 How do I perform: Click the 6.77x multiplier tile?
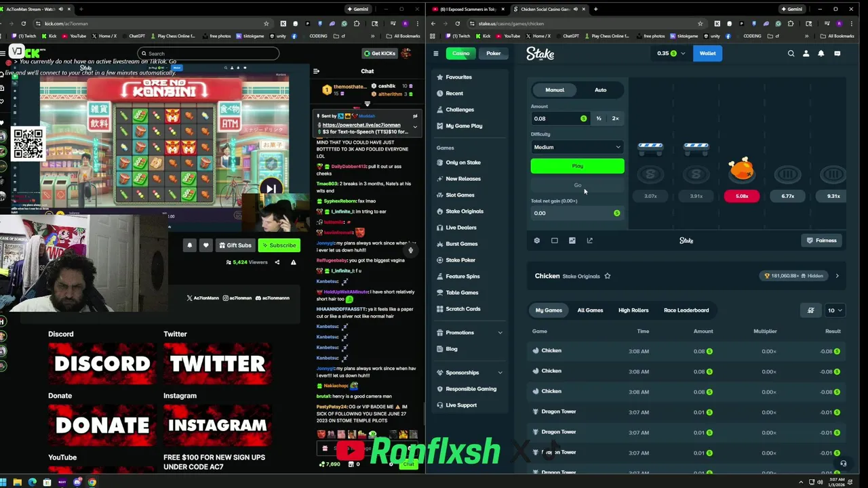[x=787, y=196]
